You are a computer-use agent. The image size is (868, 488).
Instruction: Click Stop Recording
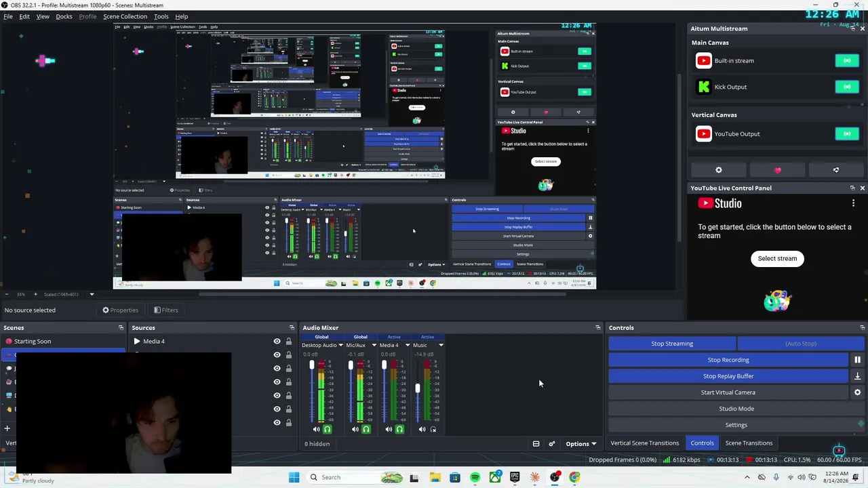click(728, 360)
